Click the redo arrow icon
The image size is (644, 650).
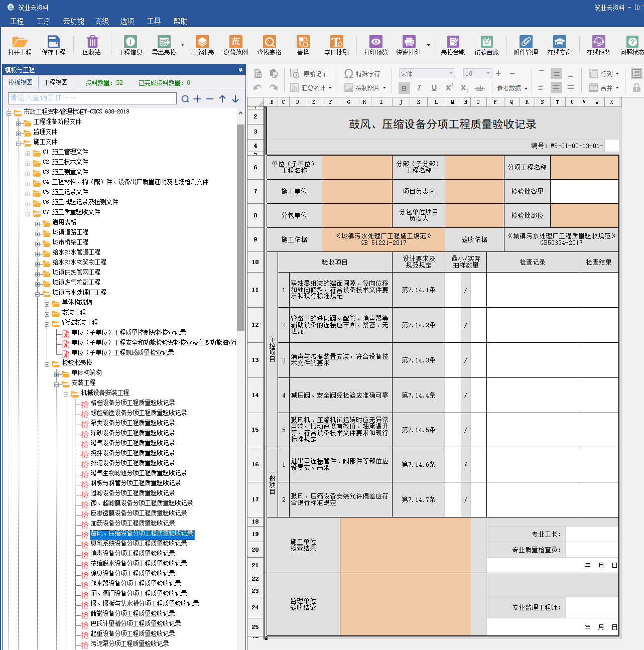[274, 88]
